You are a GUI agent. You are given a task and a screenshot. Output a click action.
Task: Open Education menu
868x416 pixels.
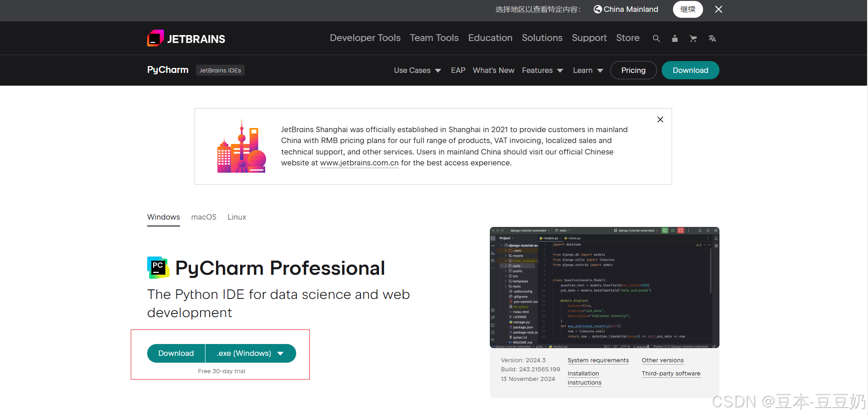490,38
